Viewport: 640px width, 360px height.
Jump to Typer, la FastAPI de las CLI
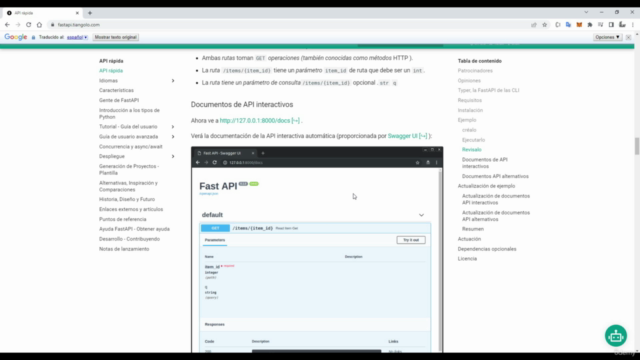coord(488,90)
